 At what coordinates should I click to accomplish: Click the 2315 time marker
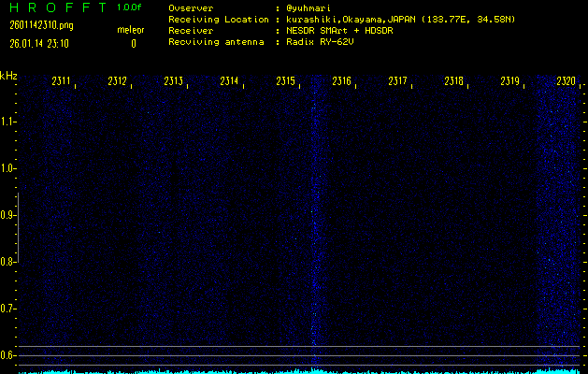pos(285,81)
